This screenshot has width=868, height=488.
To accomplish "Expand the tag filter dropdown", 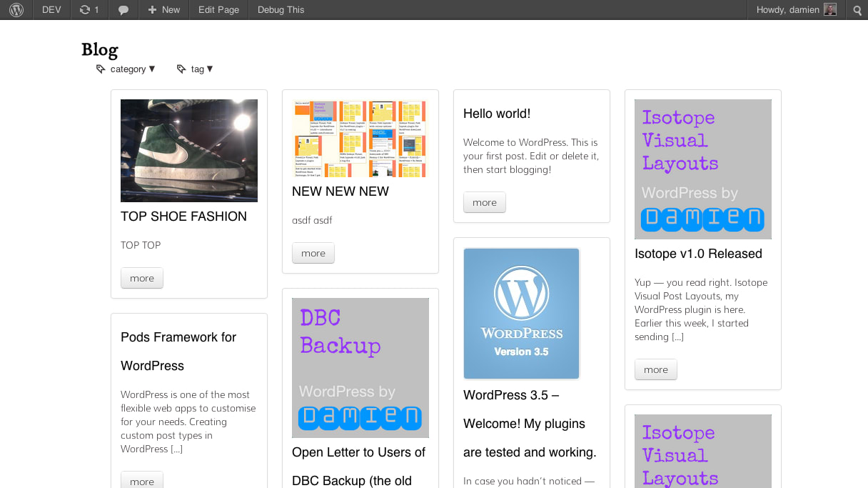I will coord(202,69).
